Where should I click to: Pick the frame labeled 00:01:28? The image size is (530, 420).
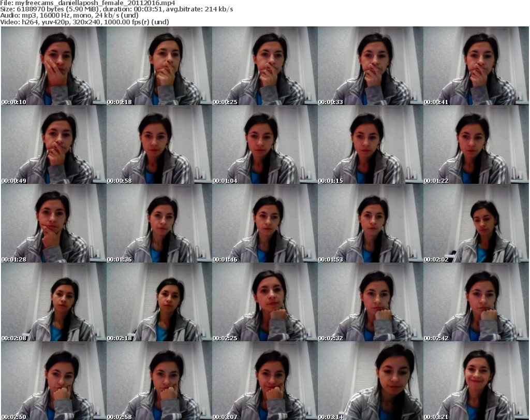tap(54, 223)
